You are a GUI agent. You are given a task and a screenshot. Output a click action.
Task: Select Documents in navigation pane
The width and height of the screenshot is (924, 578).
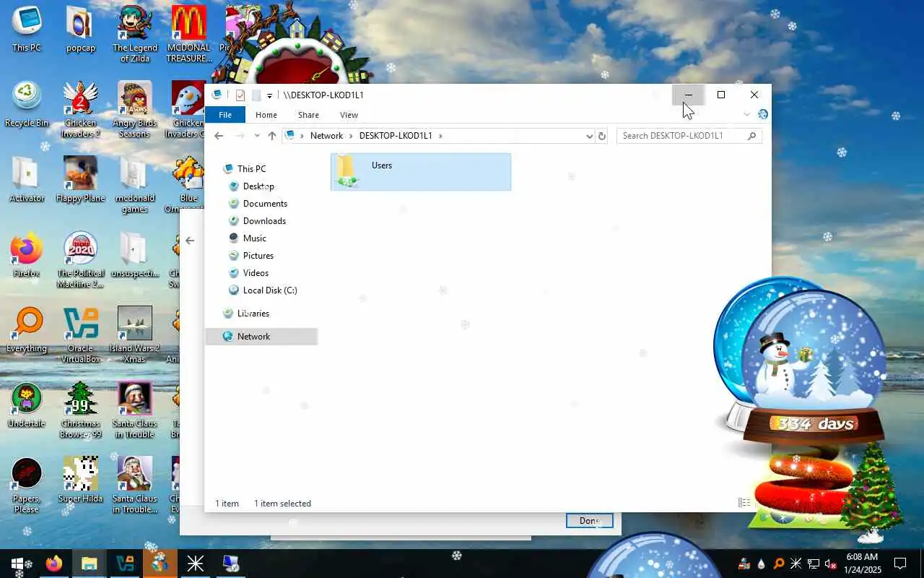(x=257, y=204)
